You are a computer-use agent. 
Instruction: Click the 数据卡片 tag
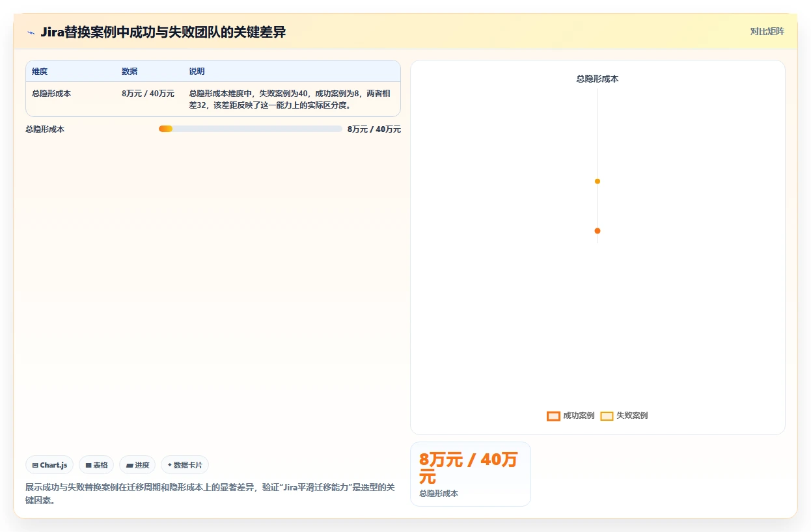coord(185,465)
